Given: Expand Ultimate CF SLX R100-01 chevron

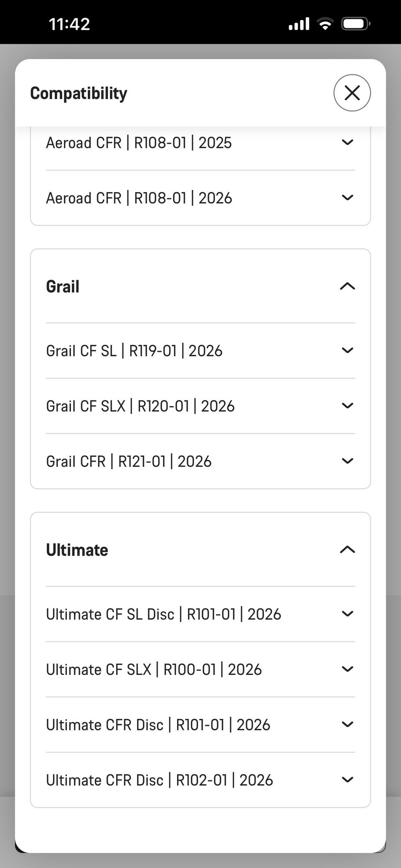Looking at the screenshot, I should coord(347,669).
